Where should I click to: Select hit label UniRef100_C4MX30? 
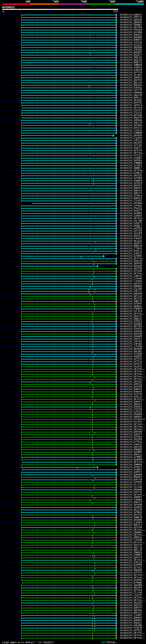(x=131, y=276)
